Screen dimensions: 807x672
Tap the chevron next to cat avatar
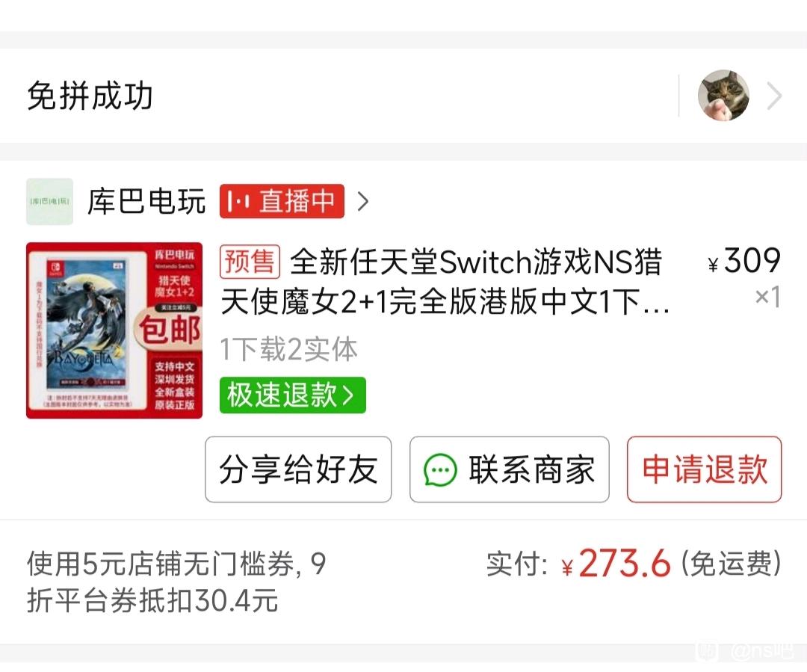point(774,96)
